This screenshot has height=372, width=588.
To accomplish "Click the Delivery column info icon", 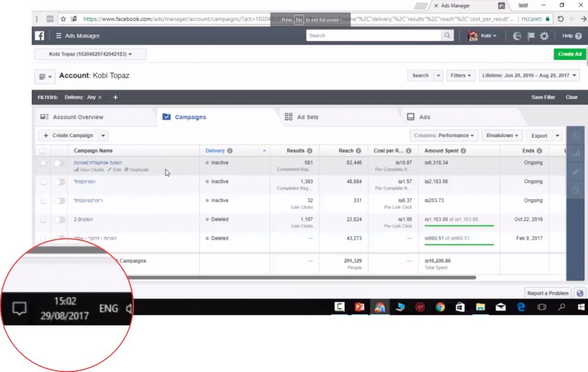I will 229,151.
